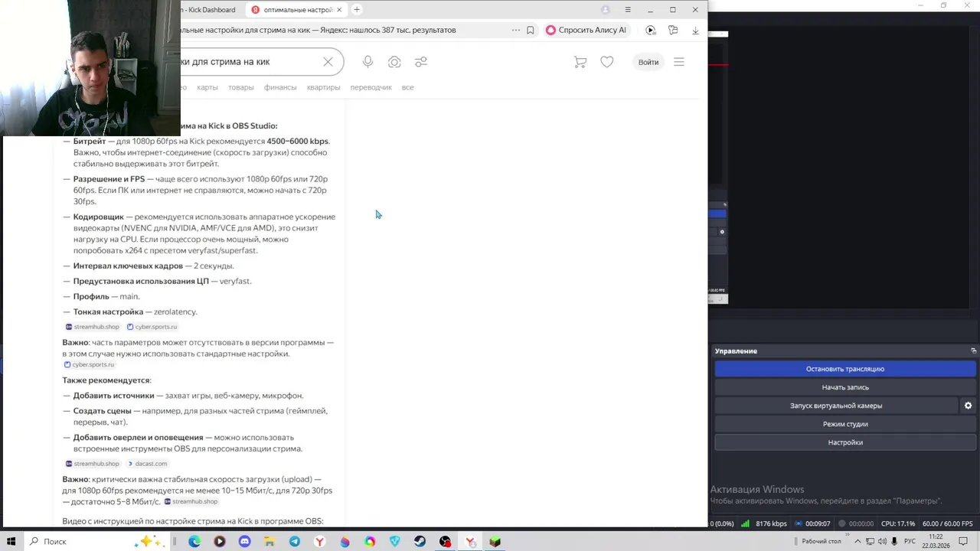Open File Explorer from the taskbar

[269, 542]
